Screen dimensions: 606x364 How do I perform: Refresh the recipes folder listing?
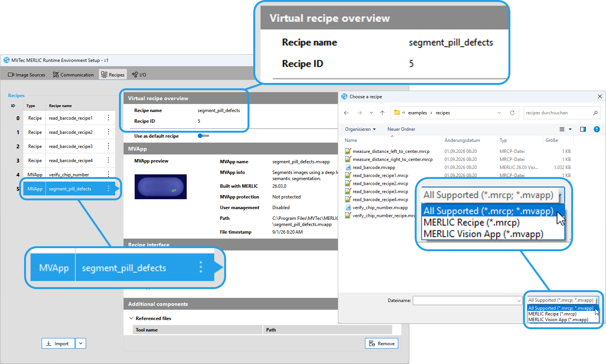[512, 113]
